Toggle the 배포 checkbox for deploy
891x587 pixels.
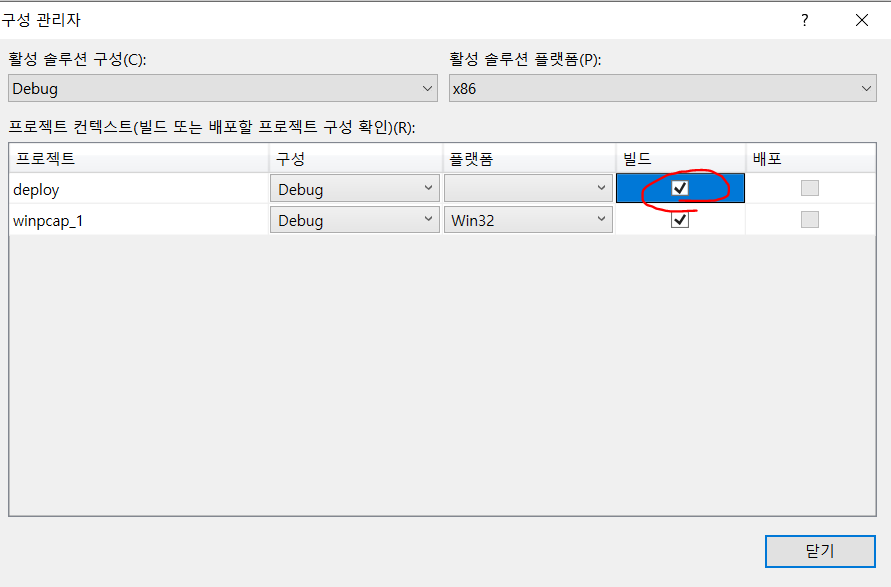coord(810,188)
